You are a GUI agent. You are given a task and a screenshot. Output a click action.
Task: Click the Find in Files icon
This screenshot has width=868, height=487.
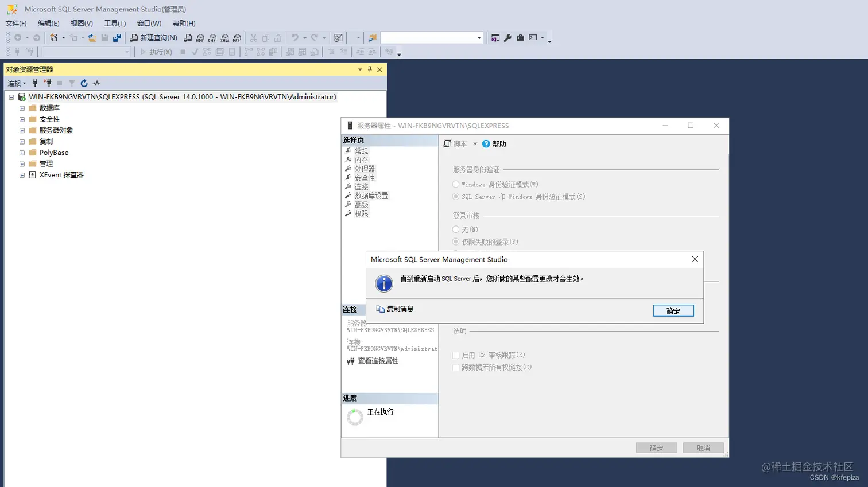(372, 38)
